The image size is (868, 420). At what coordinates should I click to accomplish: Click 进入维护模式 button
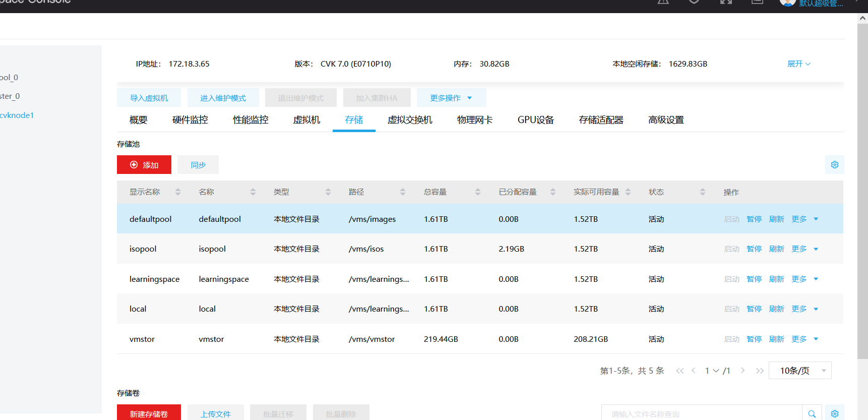click(223, 98)
